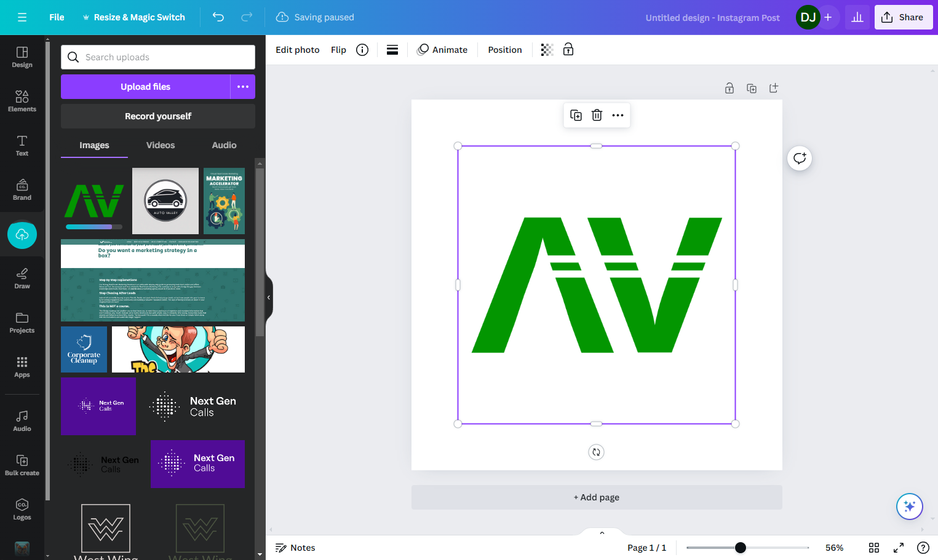Open the Projects panel
Screen dimensions: 938x560
(x=22, y=323)
